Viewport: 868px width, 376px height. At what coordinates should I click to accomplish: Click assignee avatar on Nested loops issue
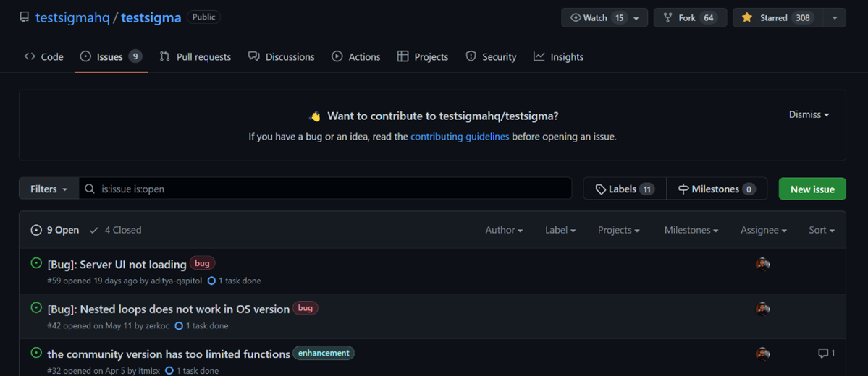762,309
